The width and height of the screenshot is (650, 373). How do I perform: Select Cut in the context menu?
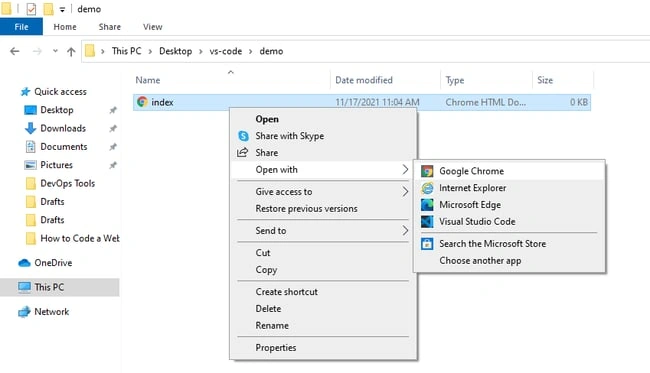click(x=323, y=253)
